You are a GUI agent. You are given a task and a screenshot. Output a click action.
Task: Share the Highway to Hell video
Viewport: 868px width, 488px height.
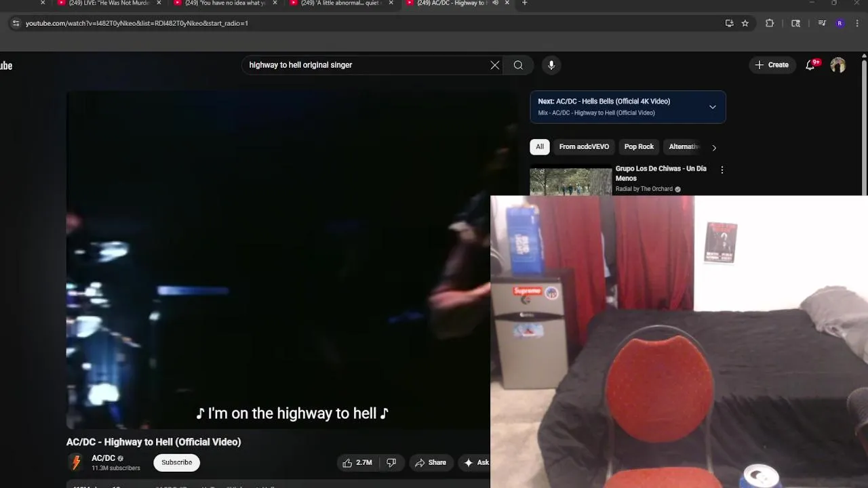[431, 463]
